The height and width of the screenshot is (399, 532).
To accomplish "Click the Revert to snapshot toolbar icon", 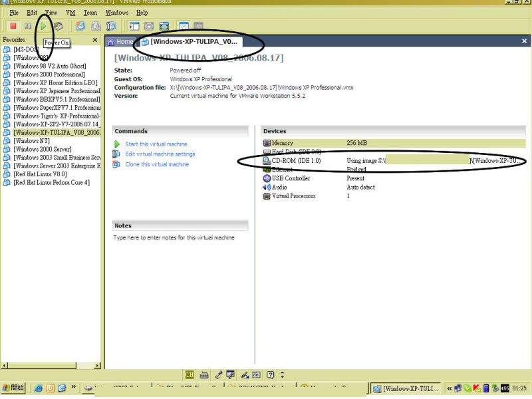I will click(x=96, y=26).
